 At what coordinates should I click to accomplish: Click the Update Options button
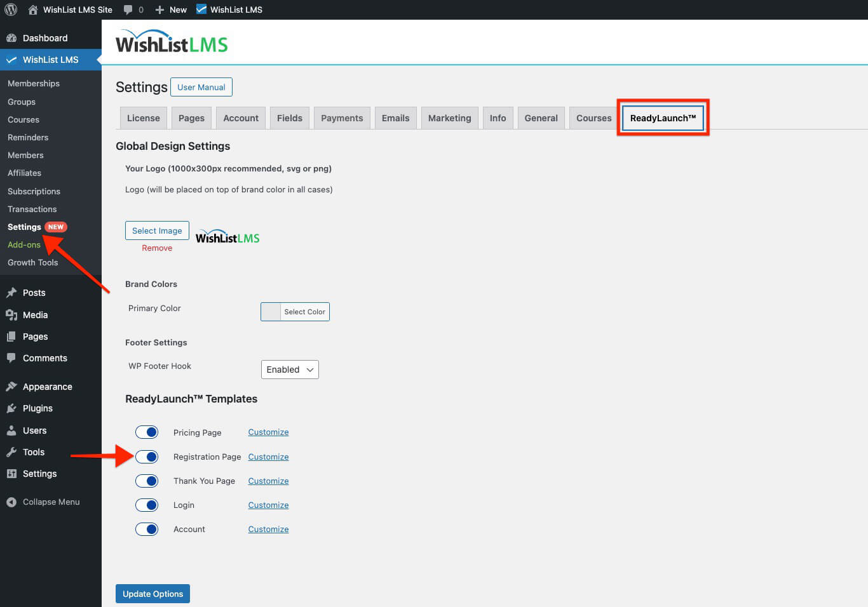point(153,593)
